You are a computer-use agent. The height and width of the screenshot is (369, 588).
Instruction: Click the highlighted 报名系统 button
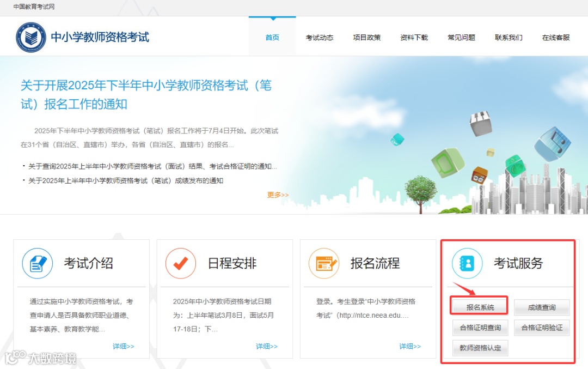479,306
